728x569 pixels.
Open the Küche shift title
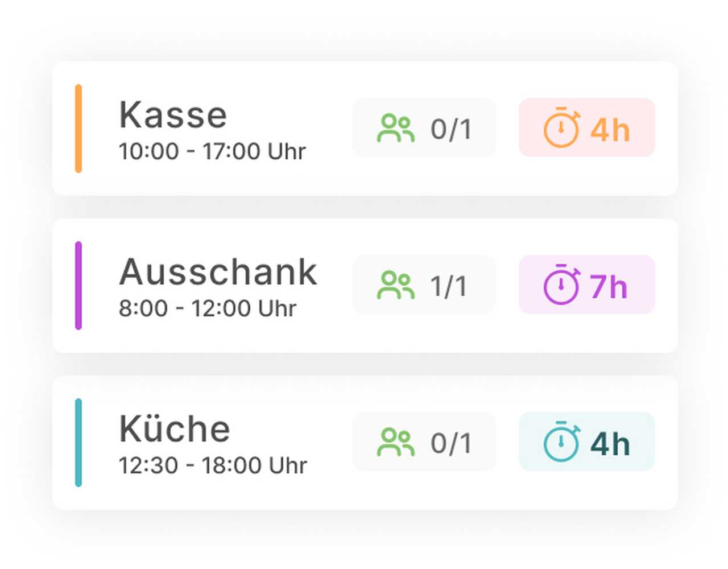[x=175, y=428]
